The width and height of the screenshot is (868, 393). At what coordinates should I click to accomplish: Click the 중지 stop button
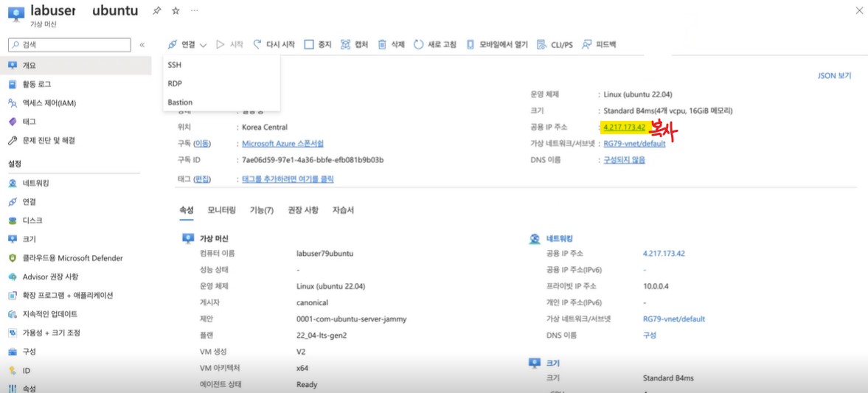click(318, 45)
